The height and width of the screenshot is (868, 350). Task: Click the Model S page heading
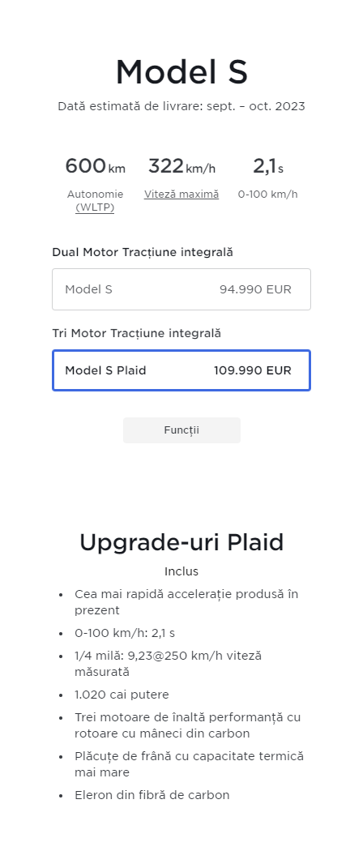[x=181, y=72]
